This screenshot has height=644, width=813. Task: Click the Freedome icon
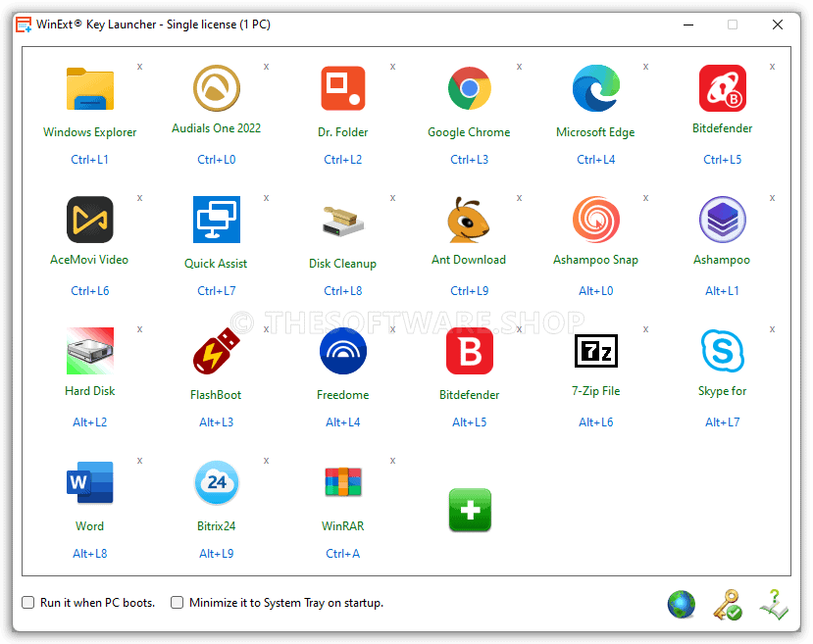tap(342, 351)
